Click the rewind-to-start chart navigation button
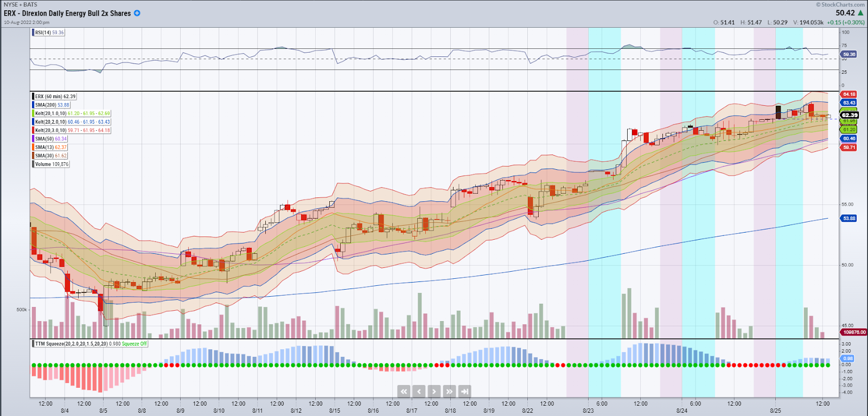 (404, 391)
